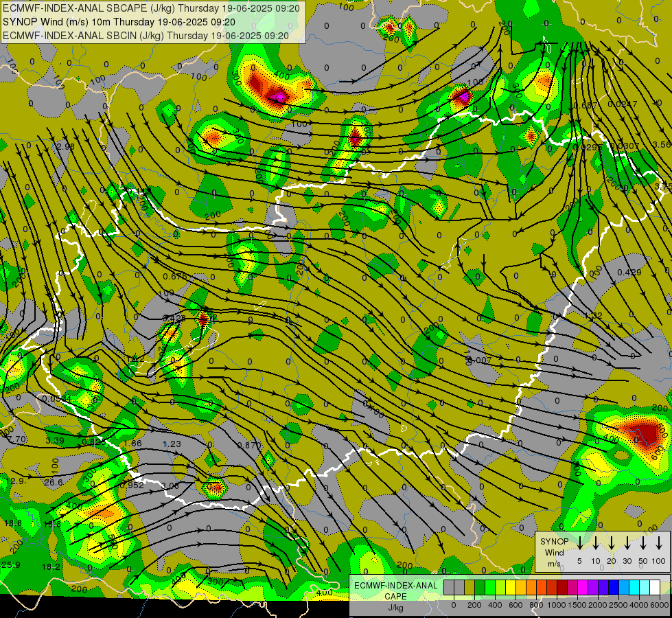
Task: Click the station value 0.825 on map
Action: pos(93,442)
